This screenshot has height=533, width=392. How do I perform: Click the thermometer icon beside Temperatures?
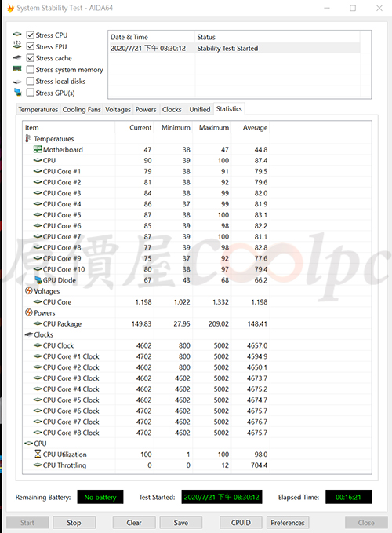point(28,138)
